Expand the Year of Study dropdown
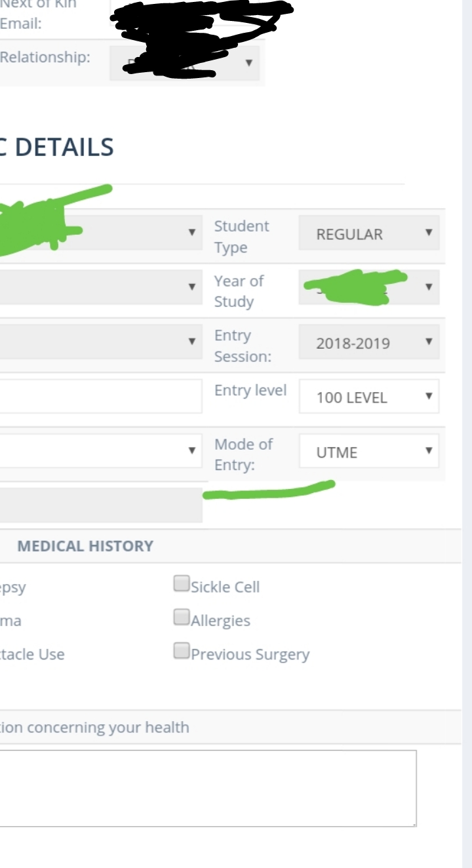Screen dimensions: 472x868 [x=368, y=288]
